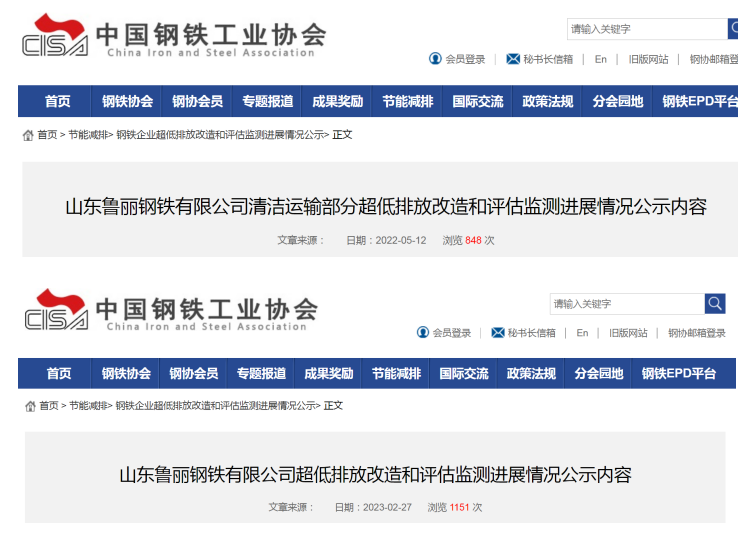Click the CISA logo in the upper header
The width and height of the screenshot is (748, 534).
(56, 36)
